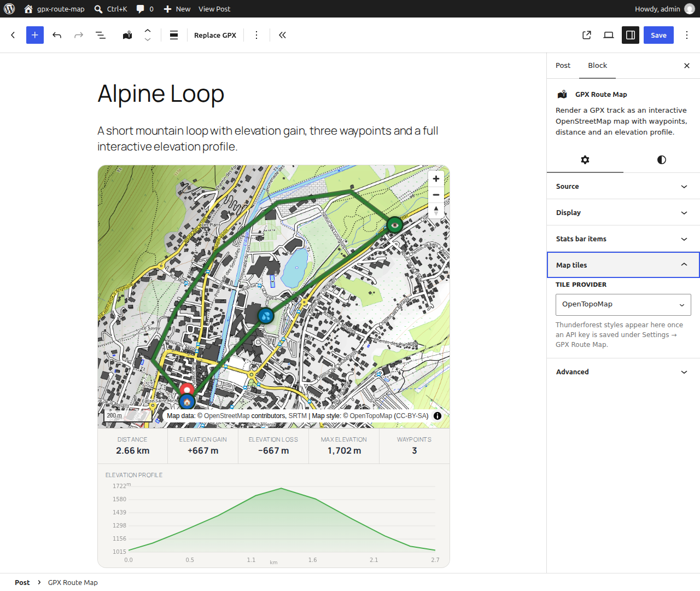Screen dimensions: 700x591
Task: Go back using the left chevron
Action: click(x=13, y=35)
